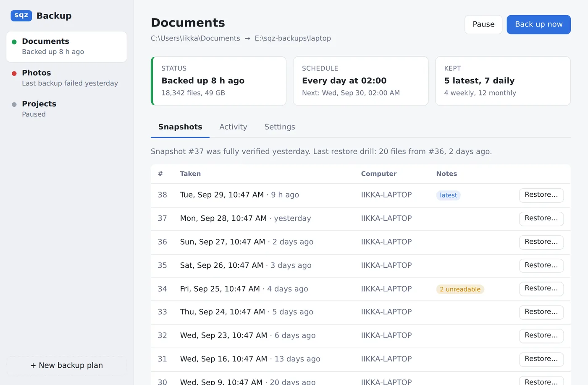
Task: Click the Documents page heading
Action: click(x=188, y=23)
